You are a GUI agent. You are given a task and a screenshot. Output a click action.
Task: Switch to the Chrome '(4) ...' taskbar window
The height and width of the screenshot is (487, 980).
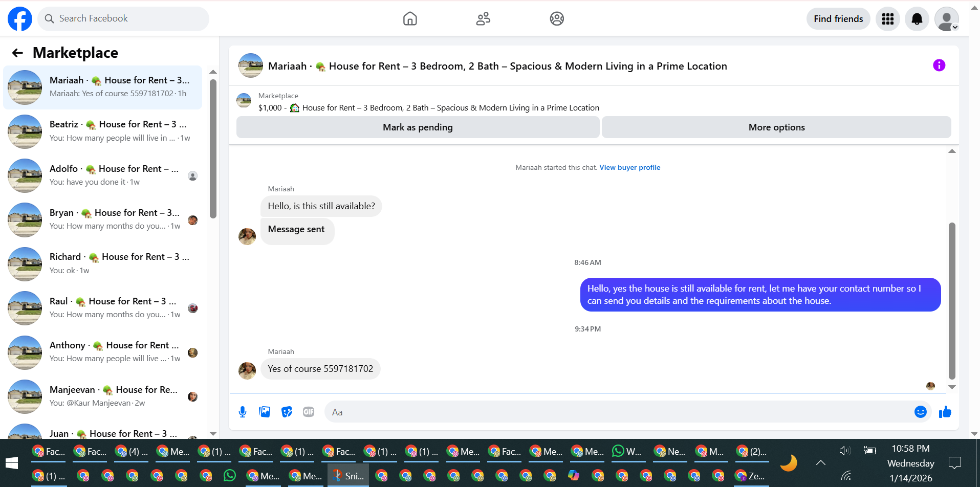131,451
